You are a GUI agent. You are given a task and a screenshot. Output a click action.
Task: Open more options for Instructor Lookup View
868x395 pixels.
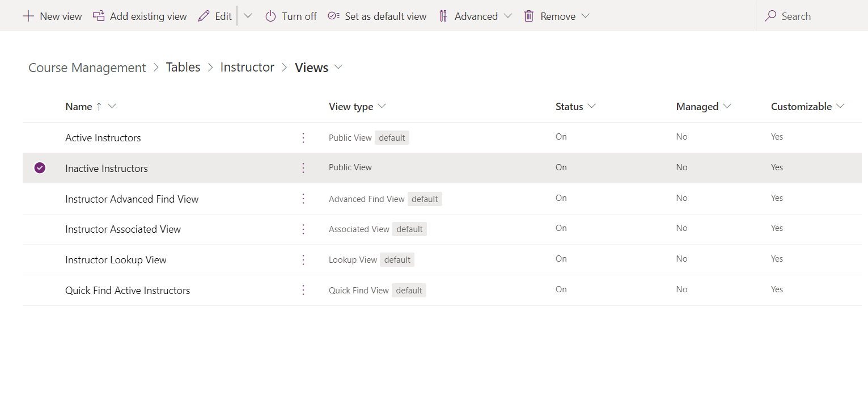click(303, 260)
